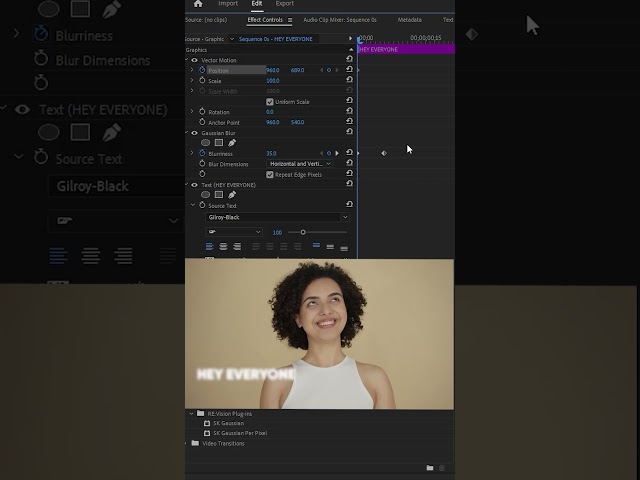The height and width of the screenshot is (480, 640).
Task: Create rectangle mask under Text (HEY EVERYONE)
Action: [219, 195]
